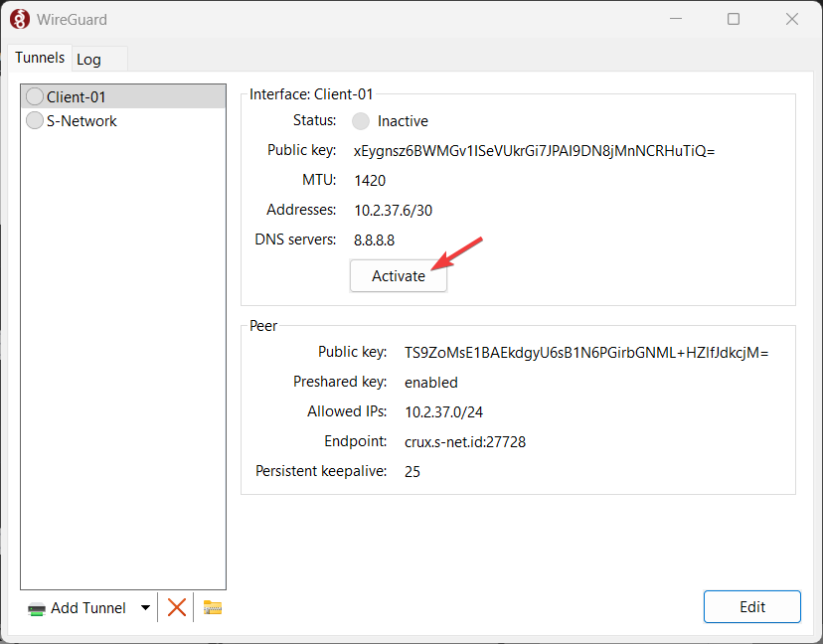The height and width of the screenshot is (644, 823).
Task: Click the Inactive status indicator circle
Action: [x=361, y=121]
